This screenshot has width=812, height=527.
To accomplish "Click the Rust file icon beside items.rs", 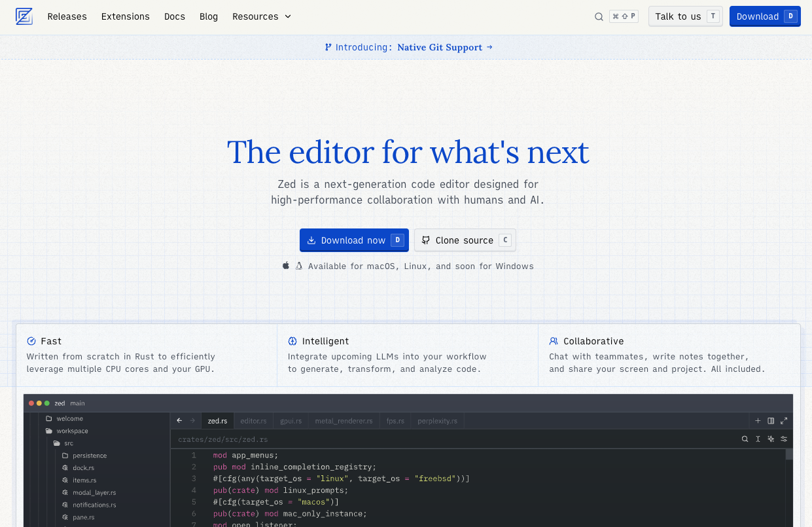I will [x=65, y=481].
